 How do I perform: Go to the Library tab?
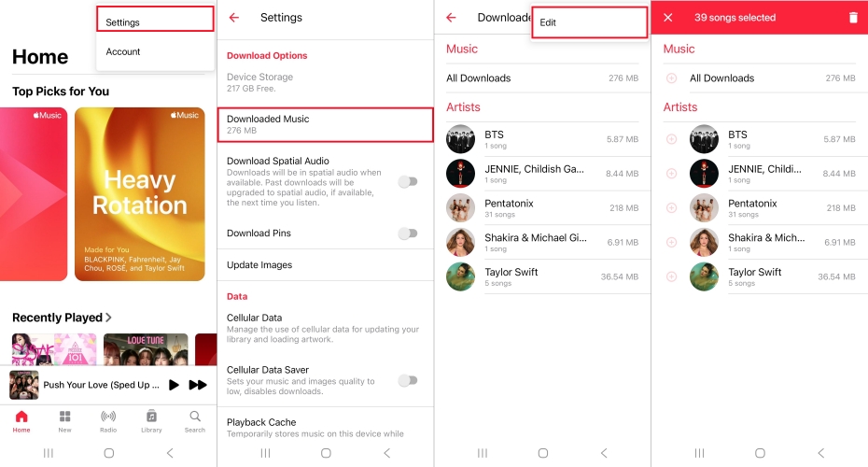[x=151, y=421]
